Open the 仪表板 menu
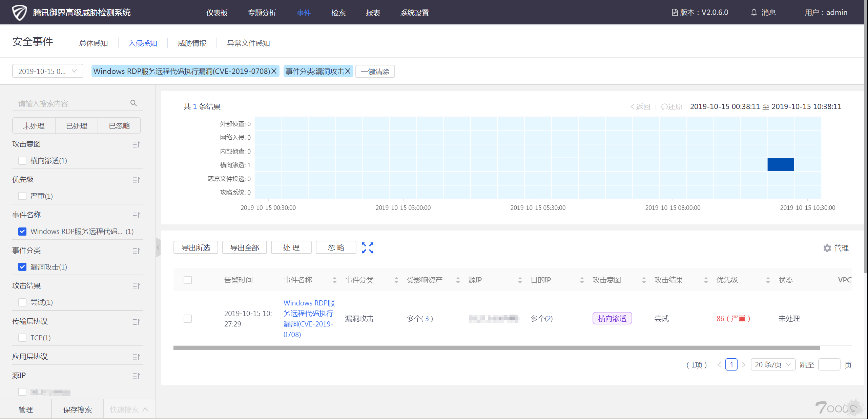This screenshot has height=419, width=868. pos(217,13)
